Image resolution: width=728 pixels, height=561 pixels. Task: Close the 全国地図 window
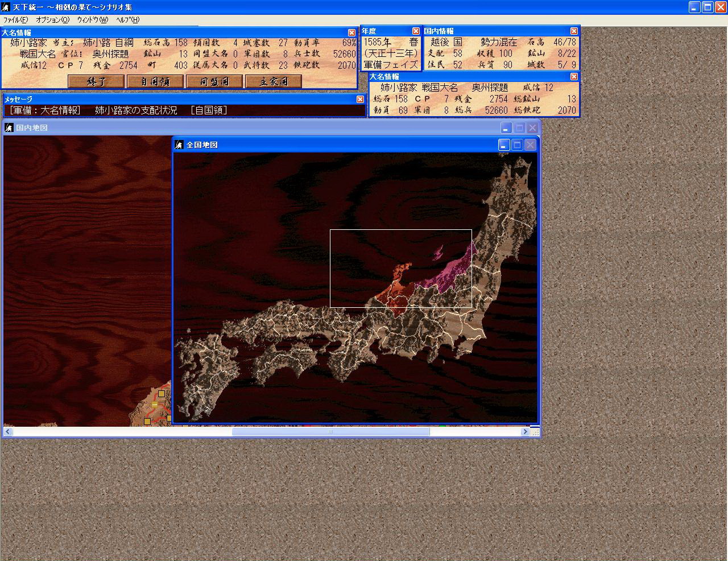click(x=530, y=145)
